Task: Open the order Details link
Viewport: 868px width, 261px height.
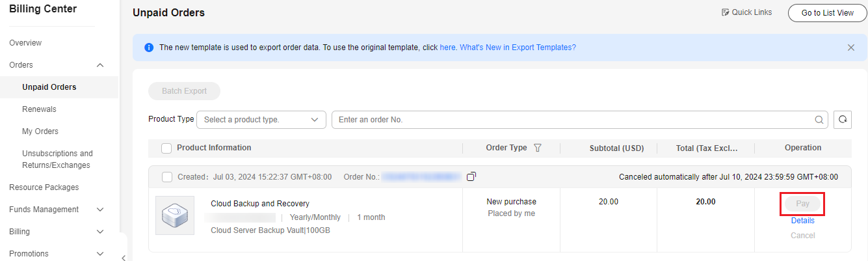Action: click(x=802, y=221)
